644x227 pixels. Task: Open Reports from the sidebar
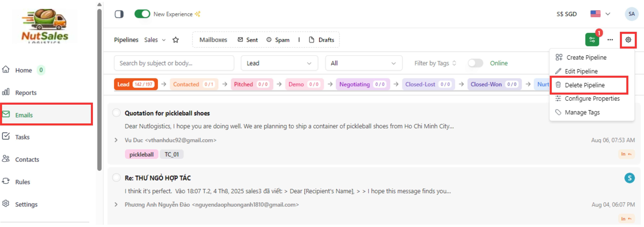(26, 93)
